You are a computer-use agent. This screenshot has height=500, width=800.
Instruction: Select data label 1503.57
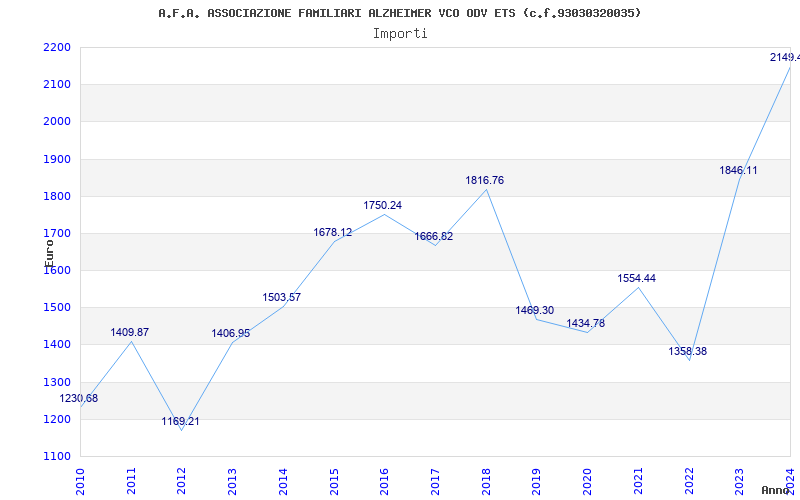tap(282, 297)
